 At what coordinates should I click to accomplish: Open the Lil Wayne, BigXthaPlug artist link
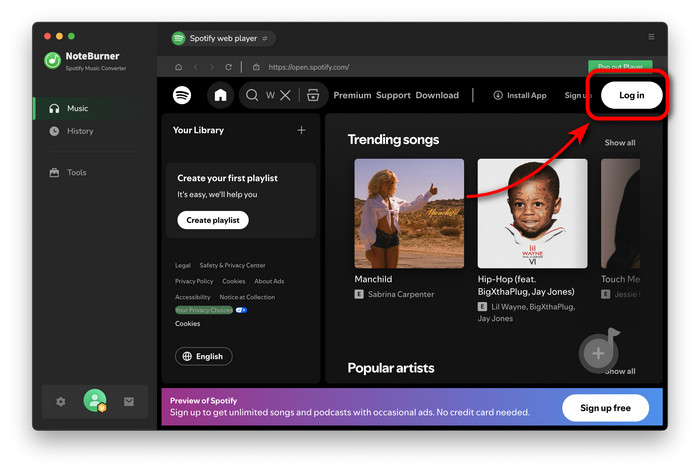[x=533, y=307]
